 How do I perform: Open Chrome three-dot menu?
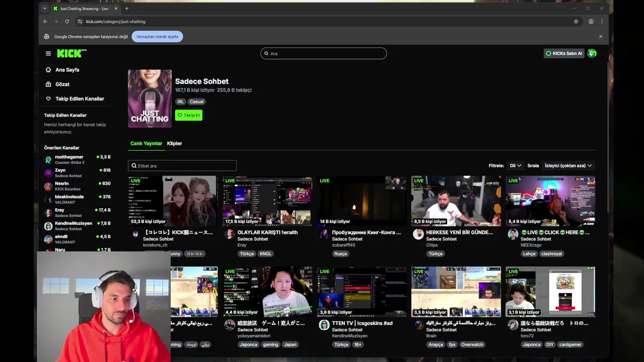click(602, 22)
